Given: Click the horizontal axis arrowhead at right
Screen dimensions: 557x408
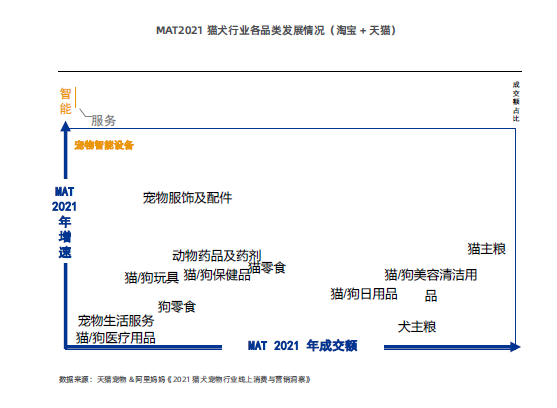Looking at the screenshot, I should tap(515, 347).
